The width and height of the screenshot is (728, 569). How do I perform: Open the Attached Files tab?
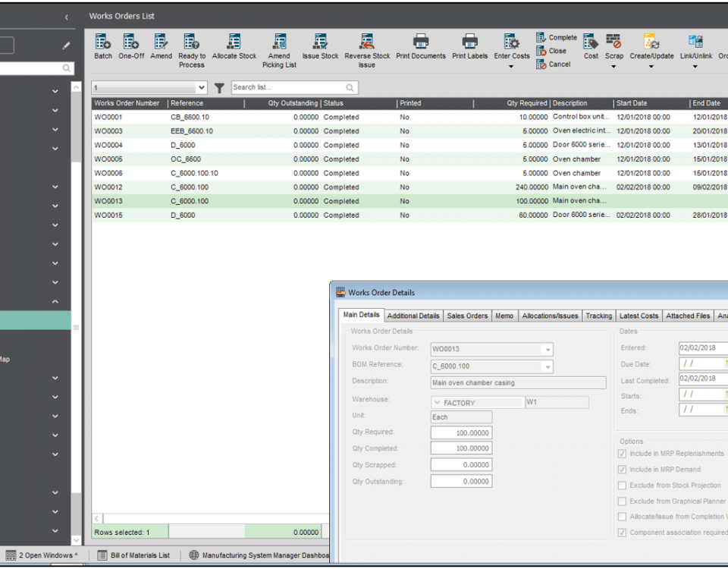[688, 316]
